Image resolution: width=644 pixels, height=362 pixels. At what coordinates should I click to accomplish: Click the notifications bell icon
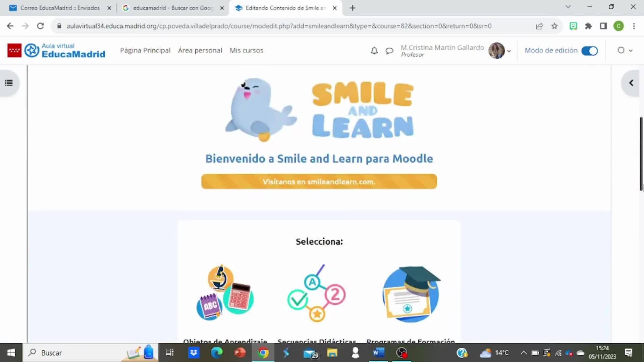[x=374, y=51]
